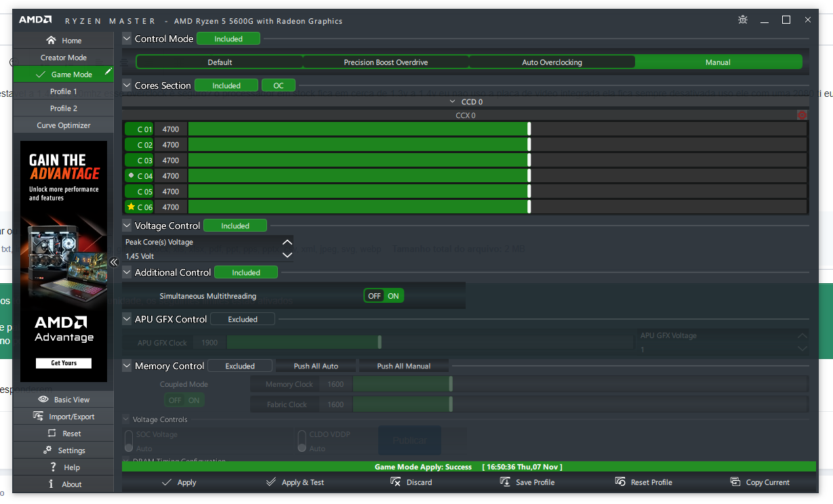Select the Auto Overclocking mode
833x504 pixels.
tap(552, 62)
